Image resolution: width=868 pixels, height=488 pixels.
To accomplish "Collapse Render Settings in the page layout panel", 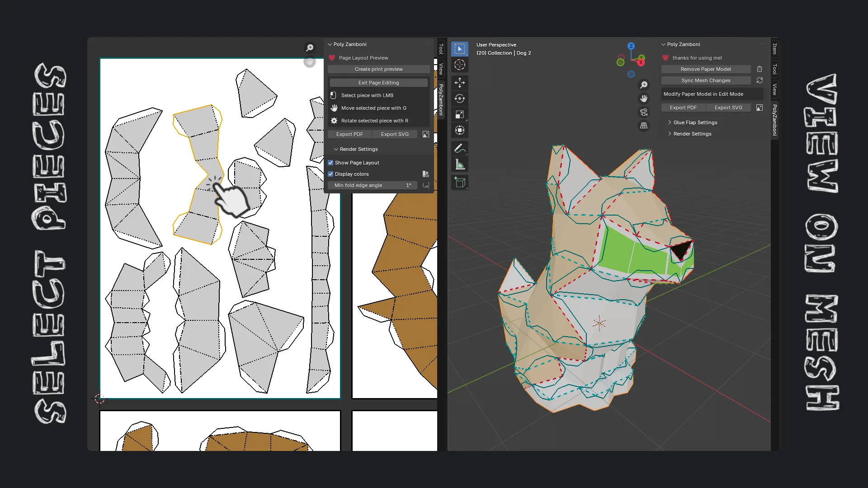I will pos(336,149).
